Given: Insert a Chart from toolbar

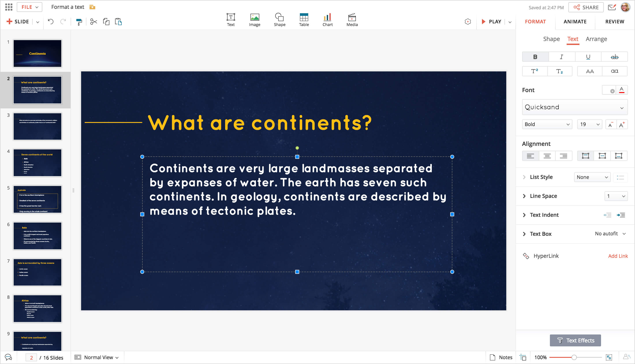Looking at the screenshot, I should click(x=327, y=20).
